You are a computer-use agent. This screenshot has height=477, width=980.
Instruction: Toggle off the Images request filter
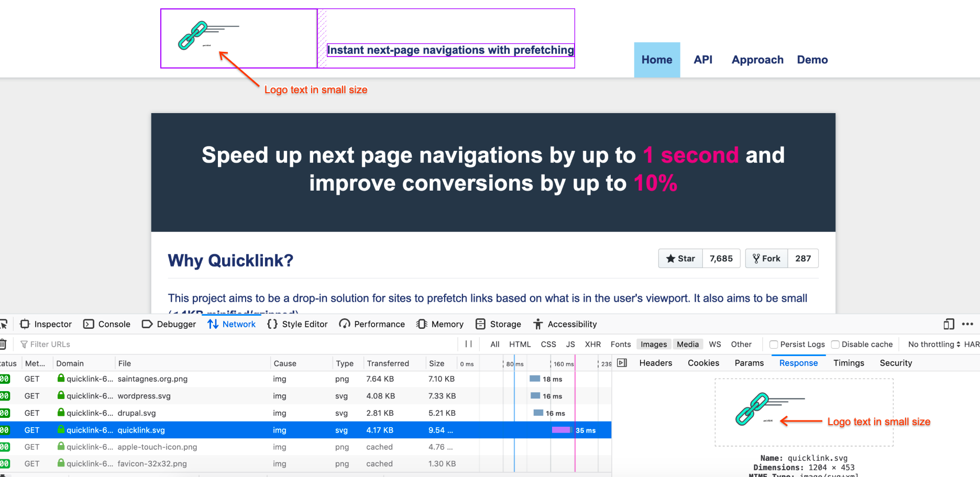tap(653, 344)
